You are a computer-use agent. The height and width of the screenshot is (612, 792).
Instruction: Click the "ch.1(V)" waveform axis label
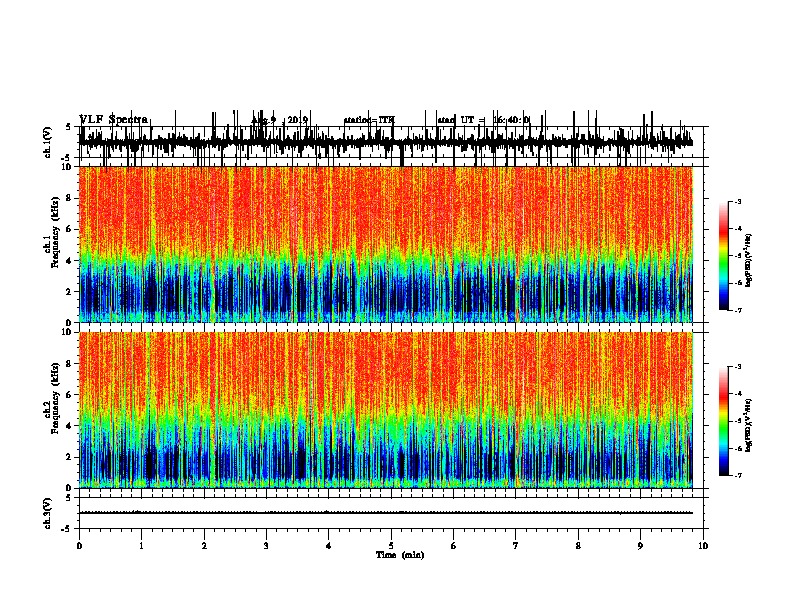47,142
